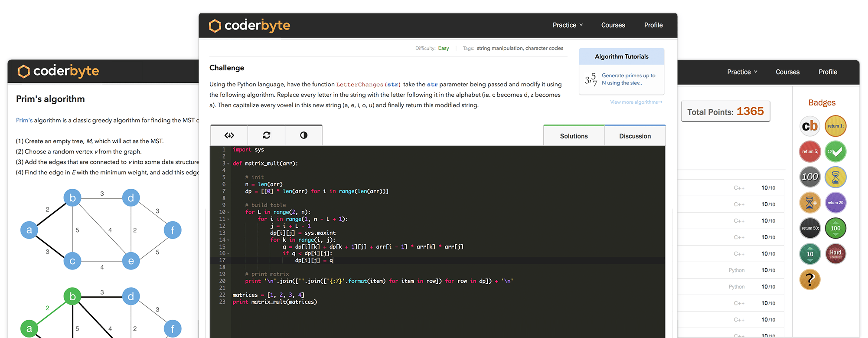
Task: Open Courses in the center window navbar
Action: 613,25
